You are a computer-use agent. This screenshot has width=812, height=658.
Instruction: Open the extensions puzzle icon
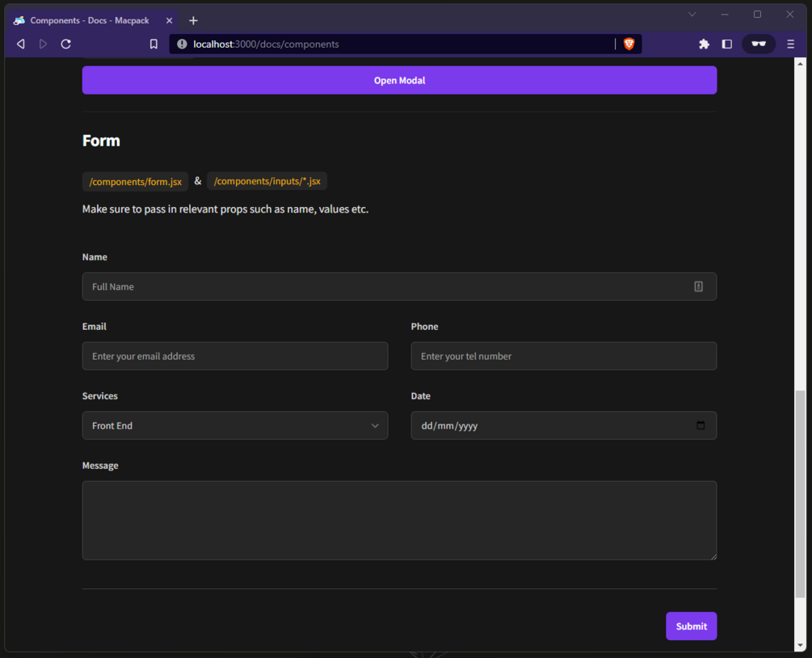click(704, 44)
